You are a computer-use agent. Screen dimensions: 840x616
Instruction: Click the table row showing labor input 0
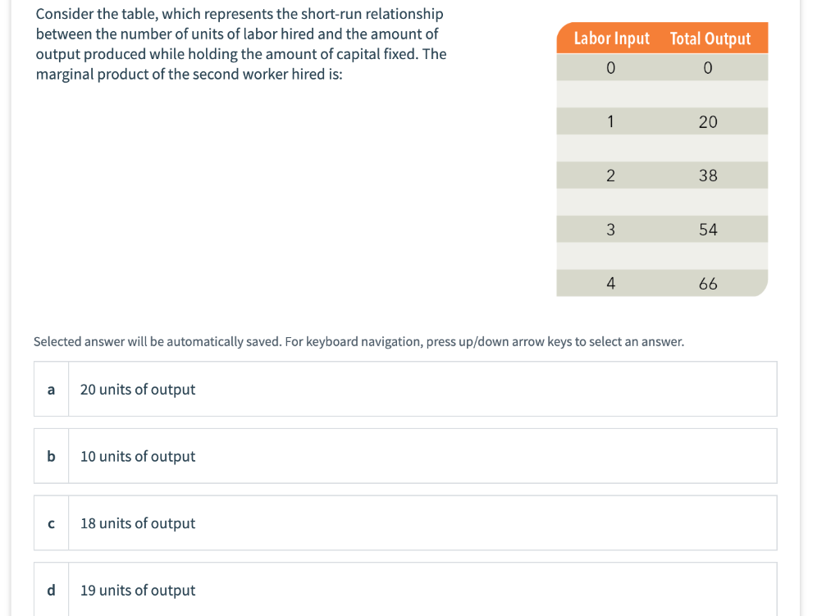(662, 66)
